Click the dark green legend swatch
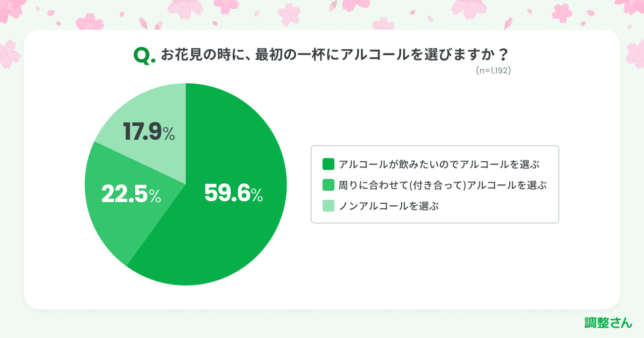The image size is (644, 338). pos(328,164)
